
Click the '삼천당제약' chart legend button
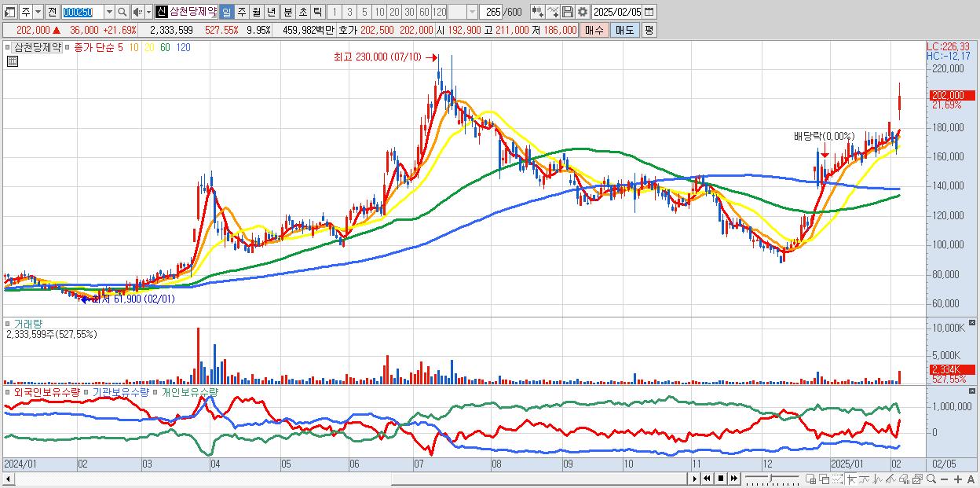[38, 47]
